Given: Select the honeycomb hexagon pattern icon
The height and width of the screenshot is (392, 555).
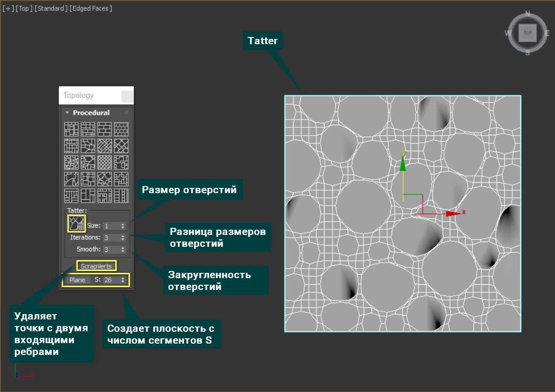Looking at the screenshot, I should tap(121, 129).
